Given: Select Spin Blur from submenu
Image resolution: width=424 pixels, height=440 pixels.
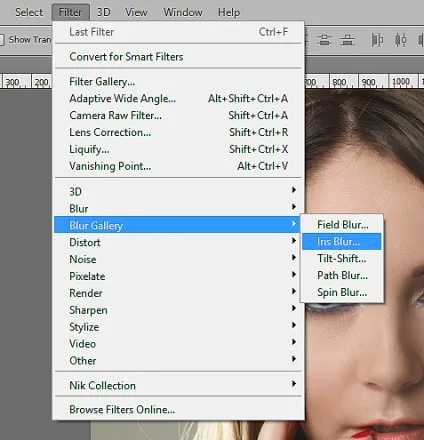Looking at the screenshot, I should click(x=342, y=292).
